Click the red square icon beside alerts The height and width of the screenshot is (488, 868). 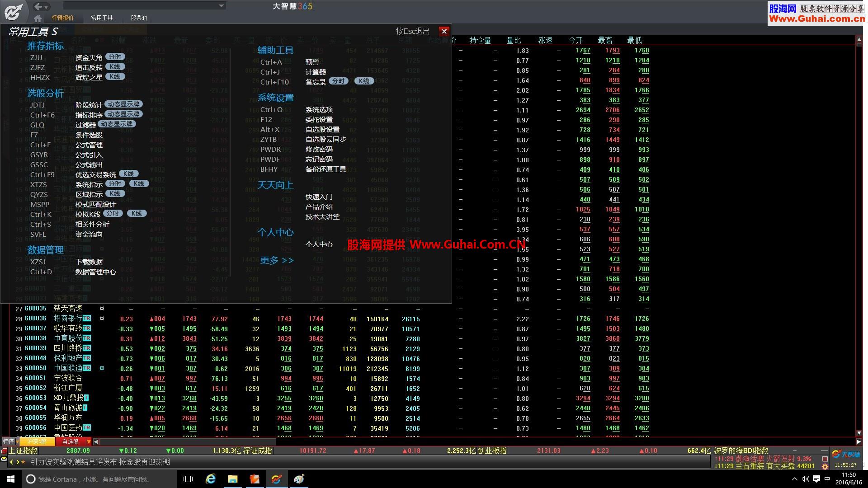(825, 459)
